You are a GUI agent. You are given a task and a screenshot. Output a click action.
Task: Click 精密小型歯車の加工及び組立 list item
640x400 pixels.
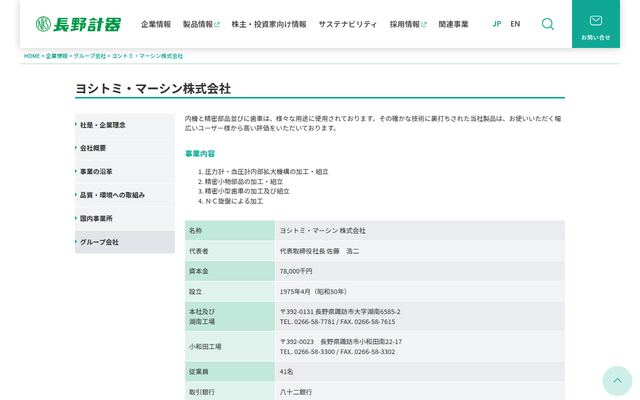pos(247,191)
